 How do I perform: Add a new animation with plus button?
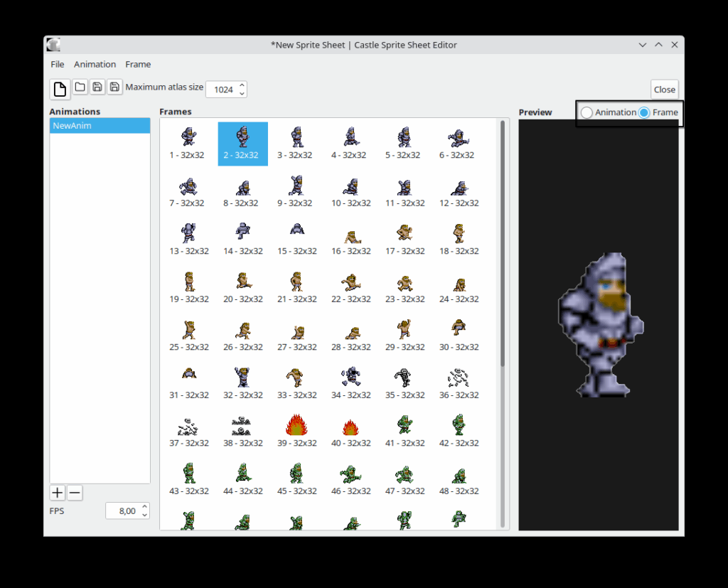tap(58, 493)
